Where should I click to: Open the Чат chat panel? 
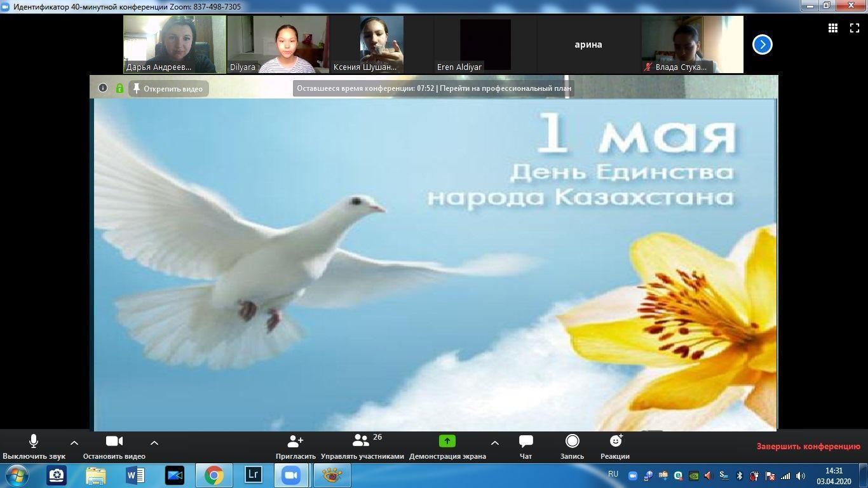point(526,447)
